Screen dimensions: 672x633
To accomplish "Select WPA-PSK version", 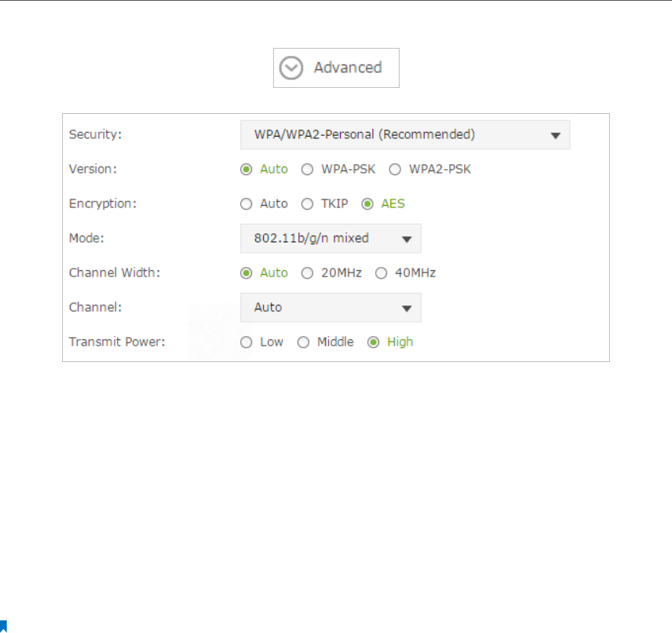I will [307, 170].
